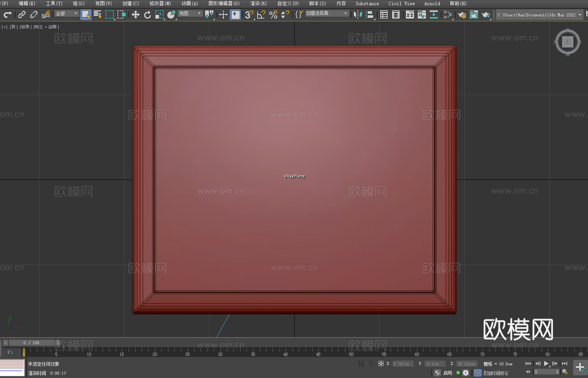Click the time slider 0 / 100 handle
This screenshot has height=378, width=588.
coord(32,343)
